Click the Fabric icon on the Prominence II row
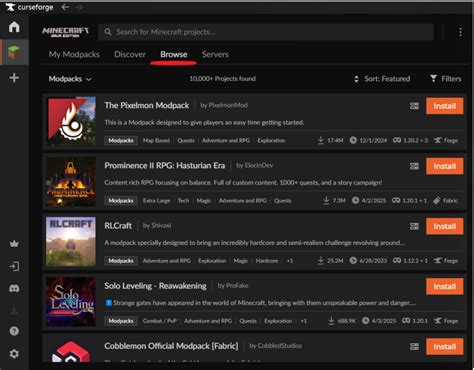Image resolution: width=474 pixels, height=370 pixels. (x=437, y=201)
